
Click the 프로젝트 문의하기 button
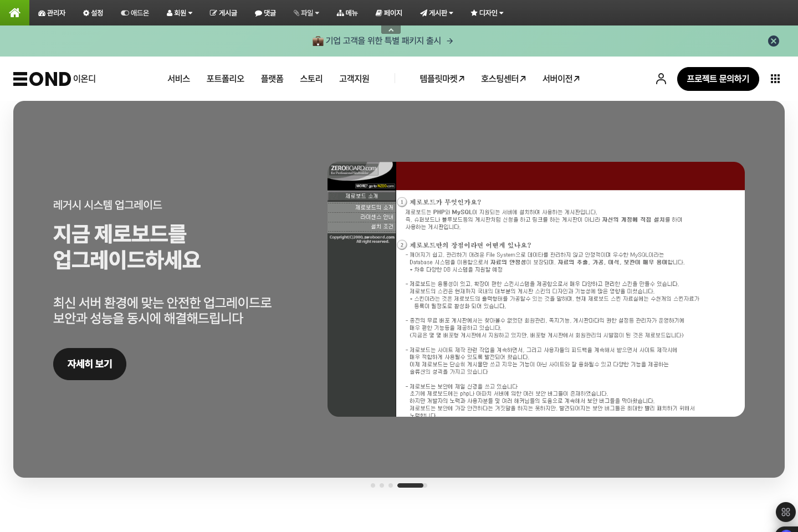coord(718,79)
